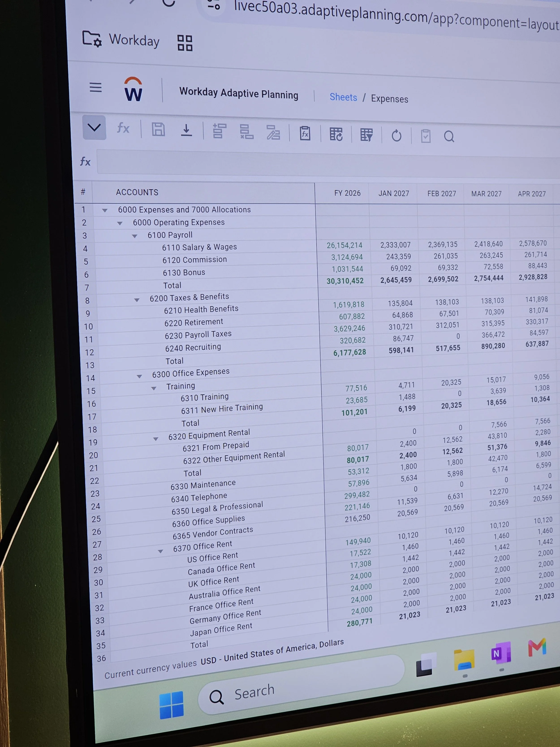Open the browser tab grid icon
Image resolution: width=560 pixels, height=747 pixels.
click(185, 43)
